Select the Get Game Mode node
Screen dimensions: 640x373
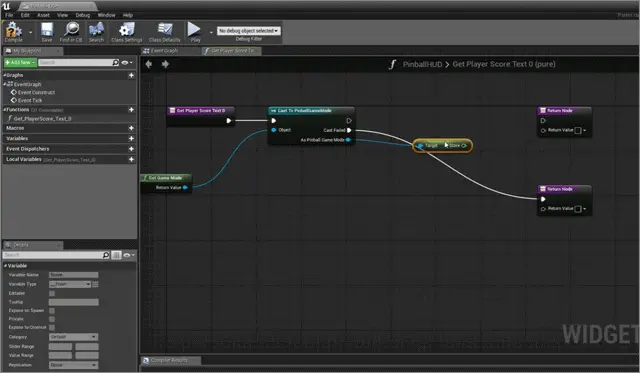click(165, 178)
